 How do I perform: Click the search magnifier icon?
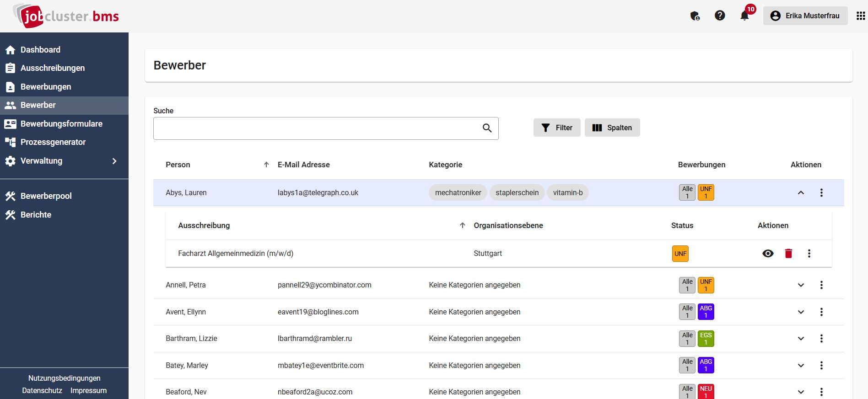pyautogui.click(x=487, y=128)
